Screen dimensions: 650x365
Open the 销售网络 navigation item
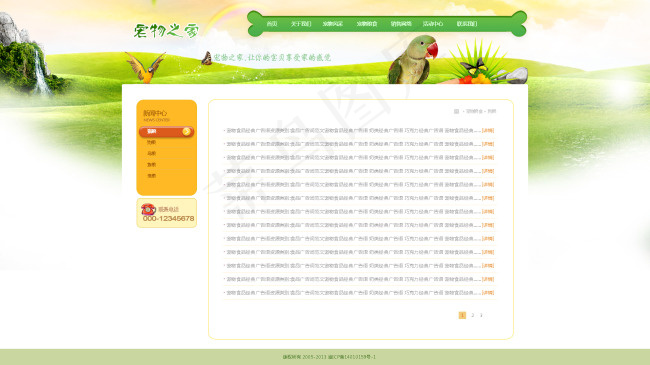pyautogui.click(x=401, y=24)
